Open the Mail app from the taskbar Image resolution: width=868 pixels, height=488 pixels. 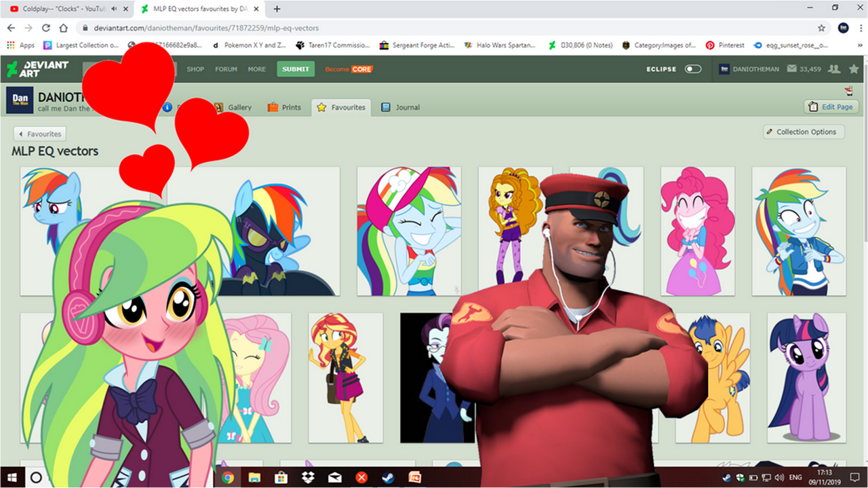coord(334,478)
